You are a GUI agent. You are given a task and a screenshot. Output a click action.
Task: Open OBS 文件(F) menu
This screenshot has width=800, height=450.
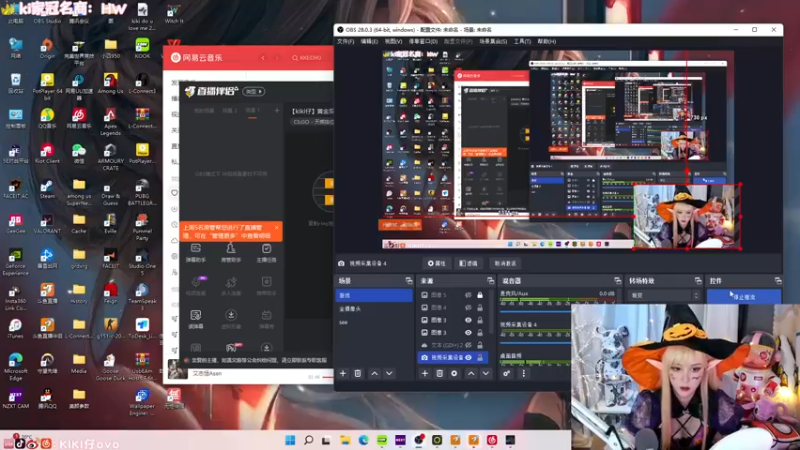[345, 41]
